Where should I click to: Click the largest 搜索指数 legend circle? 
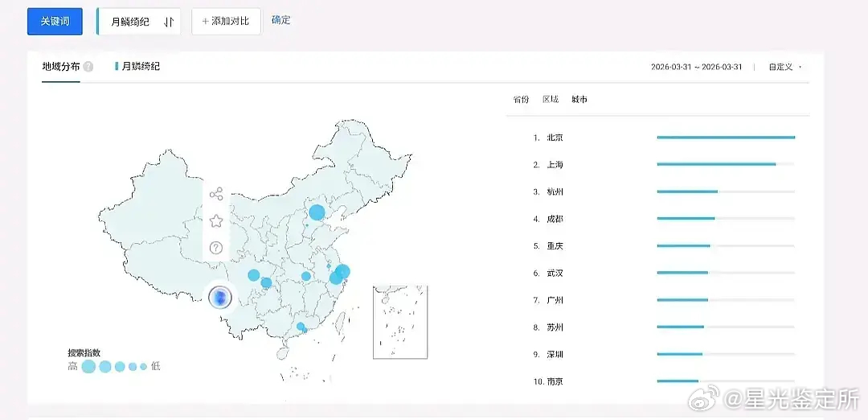88,366
